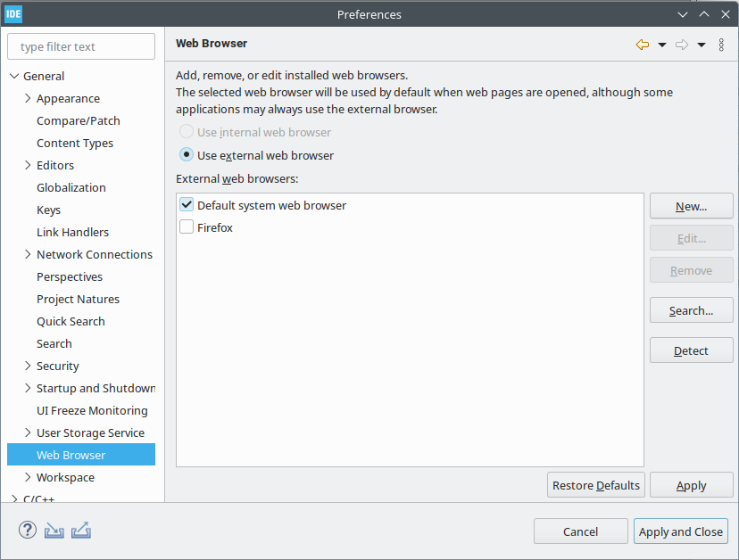Uncheck Default system web browser
Screen dimensions: 739x560
coord(186,203)
